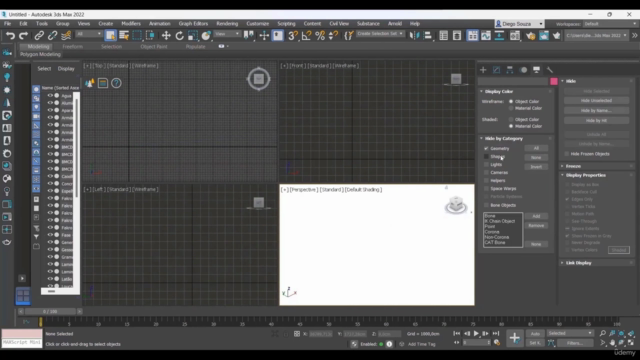Click the Hide by Name button
640x360 pixels.
pyautogui.click(x=596, y=111)
